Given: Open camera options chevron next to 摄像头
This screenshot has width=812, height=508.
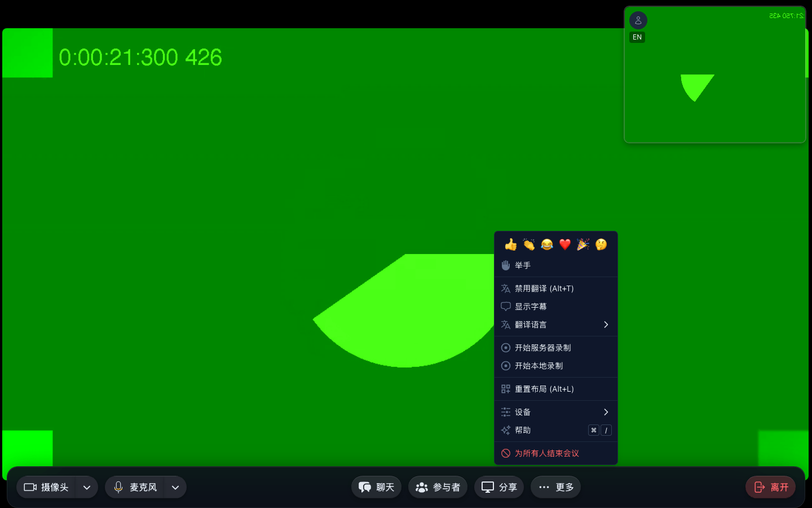Looking at the screenshot, I should coord(87,487).
